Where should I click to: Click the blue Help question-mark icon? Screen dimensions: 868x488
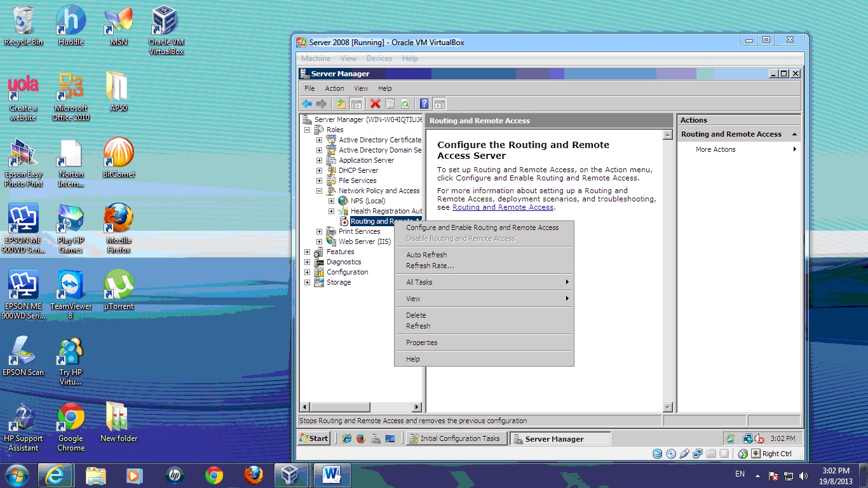424,104
